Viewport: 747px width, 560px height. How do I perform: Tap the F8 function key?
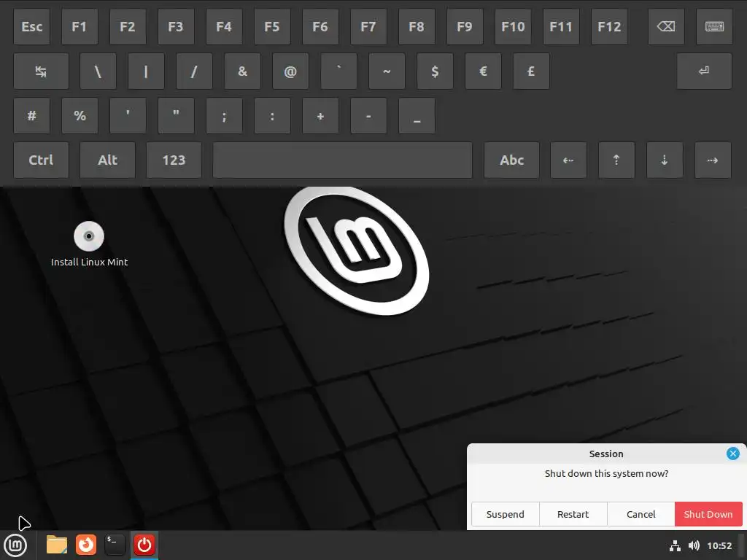[417, 27]
